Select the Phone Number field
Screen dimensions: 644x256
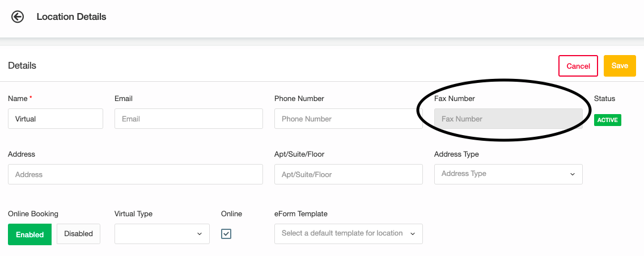tap(348, 119)
